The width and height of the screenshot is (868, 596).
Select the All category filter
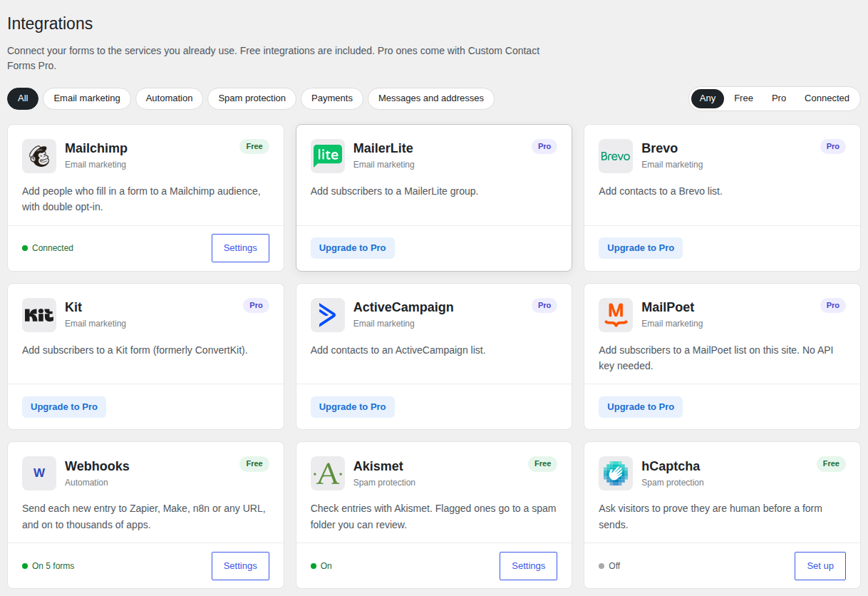(x=23, y=98)
